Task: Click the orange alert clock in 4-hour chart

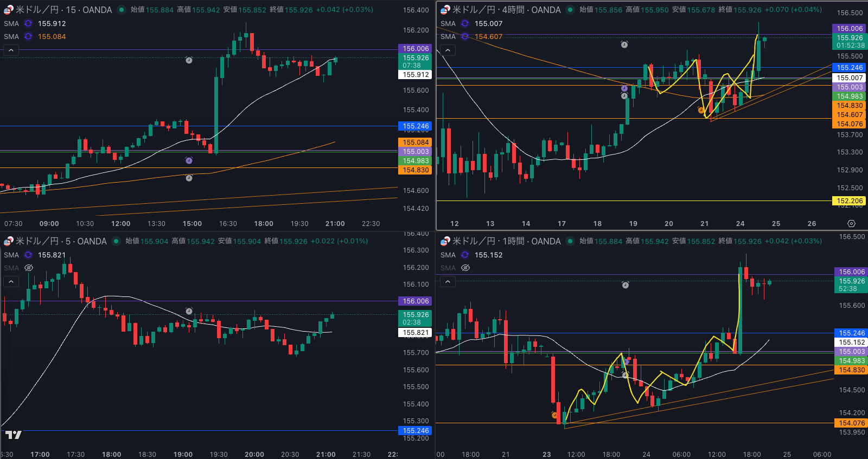Action: [701, 110]
